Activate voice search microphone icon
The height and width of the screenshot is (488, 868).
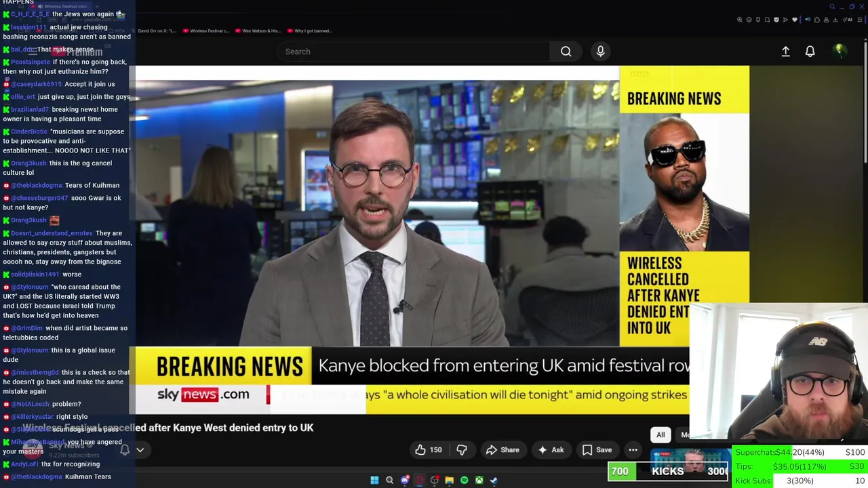[600, 52]
